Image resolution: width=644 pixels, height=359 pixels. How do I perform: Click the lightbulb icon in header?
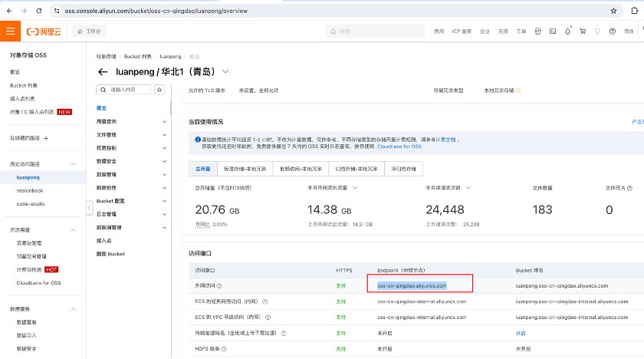tap(597, 31)
